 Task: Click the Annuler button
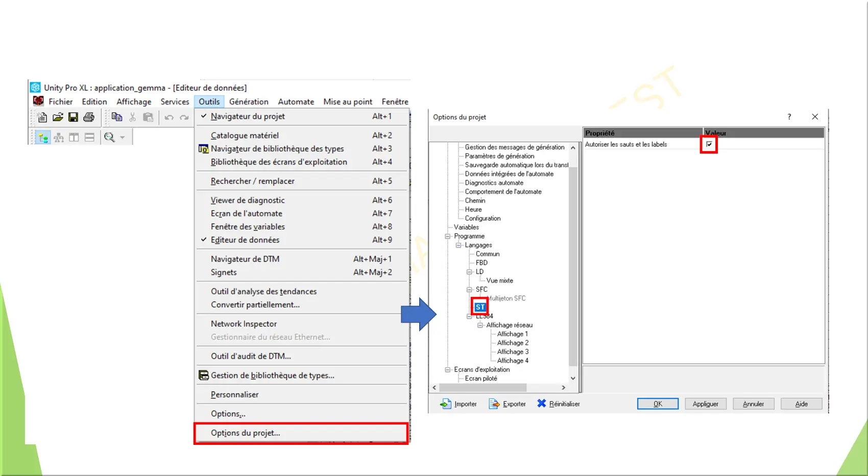click(754, 404)
